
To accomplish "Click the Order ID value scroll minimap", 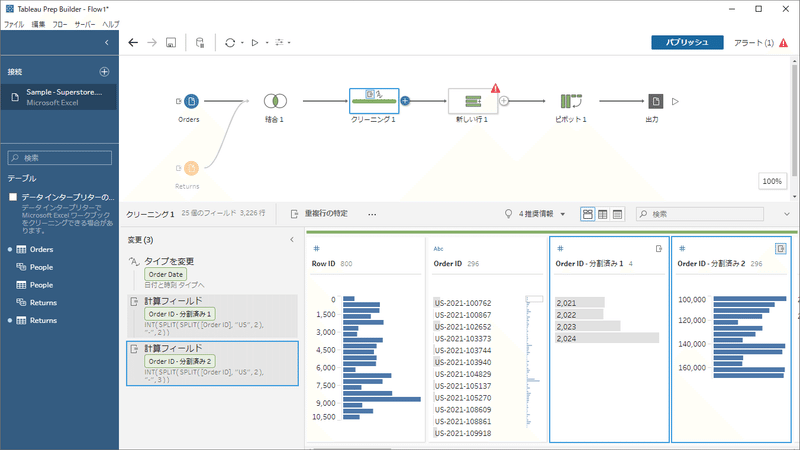I will [x=534, y=361].
